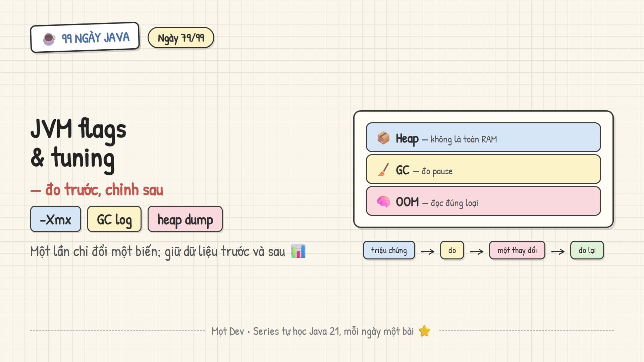This screenshot has width=644, height=362.
Task: Click the red subtitle đo trước, chỉnh sau
Action: pyautogui.click(x=97, y=190)
